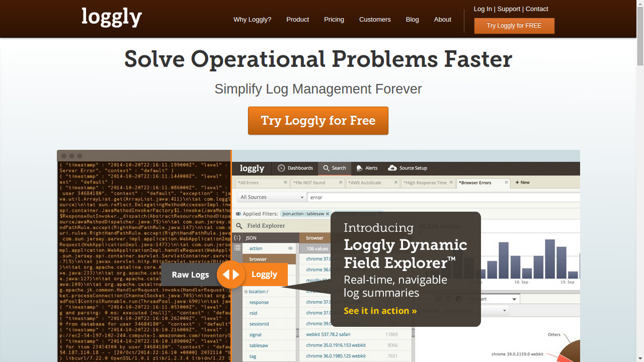Follow the See it in action link
Image resolution: width=644 pixels, height=362 pixels.
(x=380, y=311)
